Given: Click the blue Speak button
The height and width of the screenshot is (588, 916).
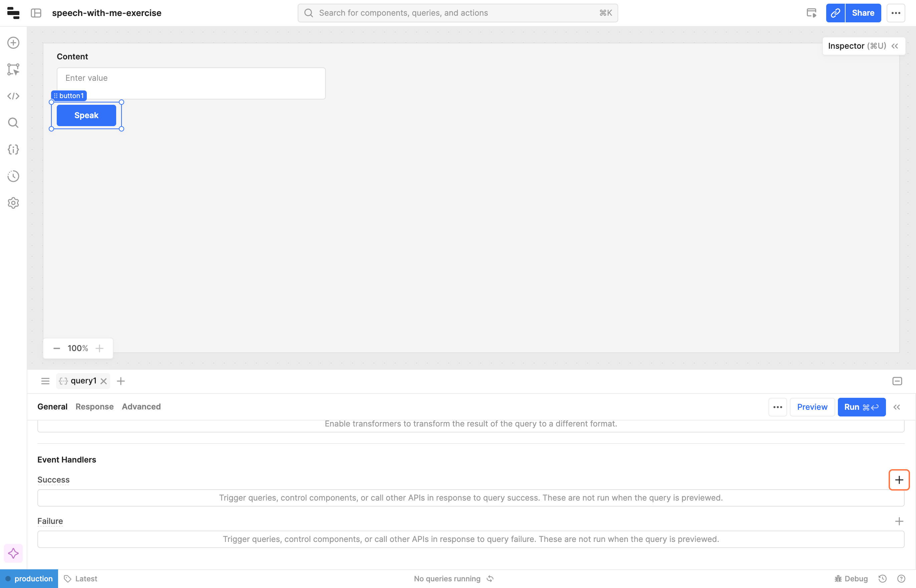Looking at the screenshot, I should pyautogui.click(x=86, y=115).
